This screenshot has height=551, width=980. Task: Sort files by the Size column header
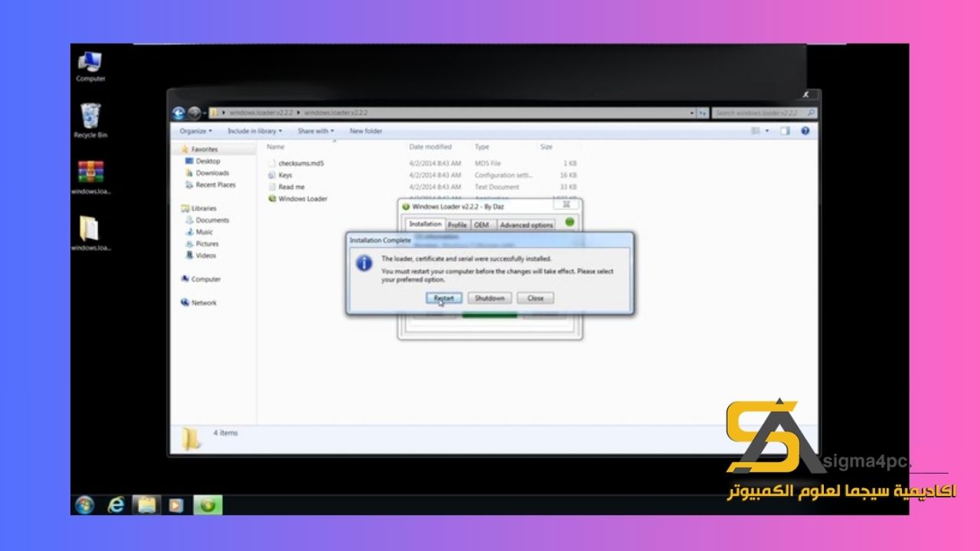546,146
